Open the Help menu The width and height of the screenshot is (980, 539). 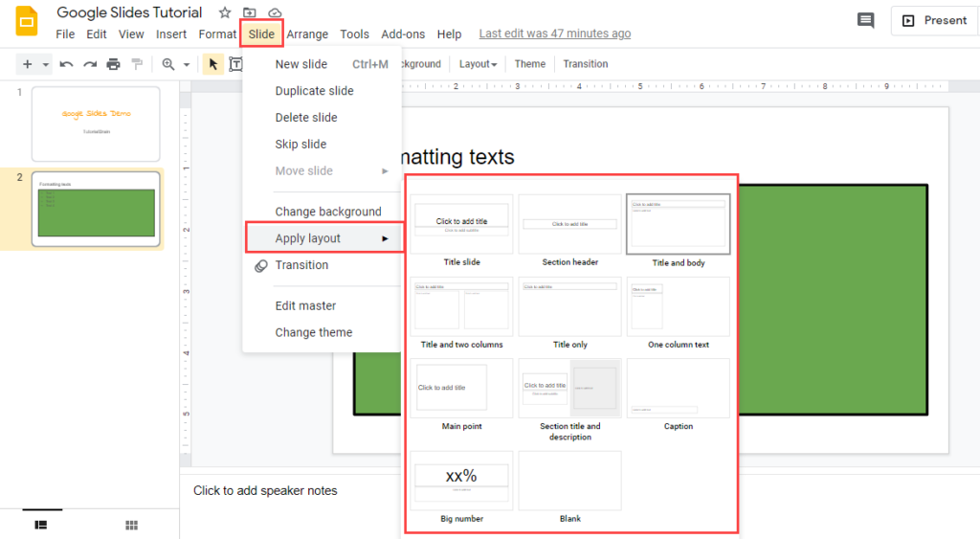449,34
